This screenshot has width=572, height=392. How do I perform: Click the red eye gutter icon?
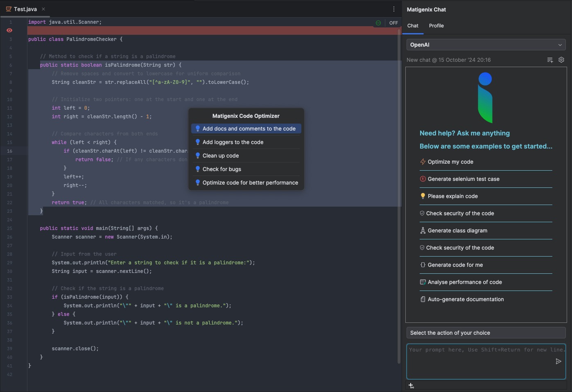9,30
